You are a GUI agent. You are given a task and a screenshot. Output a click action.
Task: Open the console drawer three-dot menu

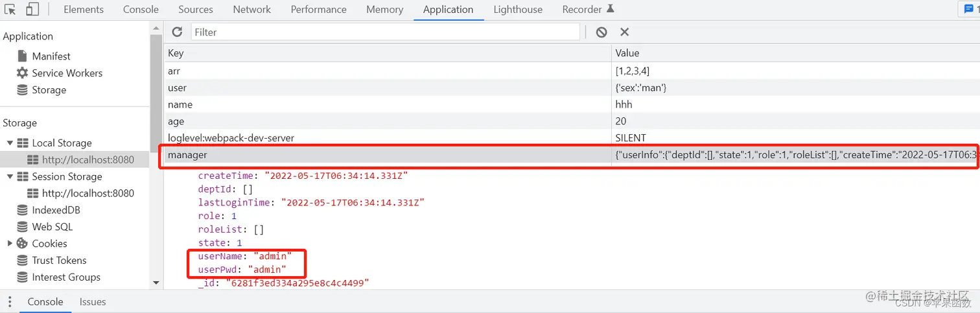click(10, 301)
